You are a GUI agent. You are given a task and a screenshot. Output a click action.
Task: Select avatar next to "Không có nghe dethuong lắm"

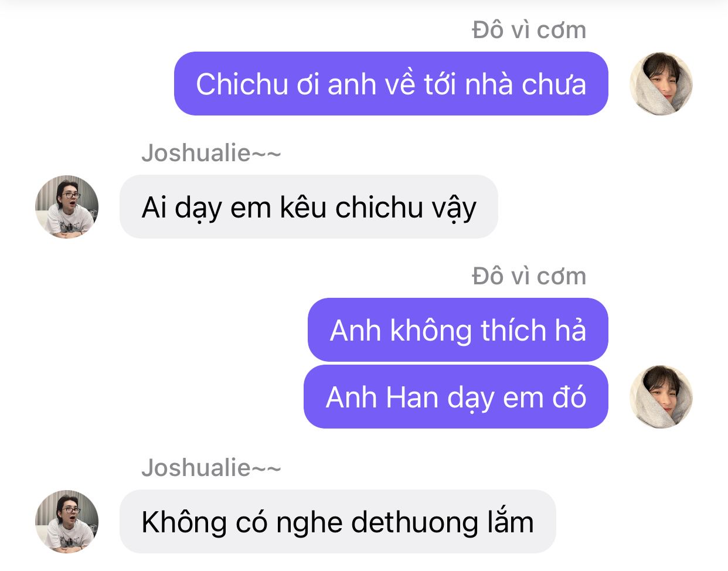[67, 521]
